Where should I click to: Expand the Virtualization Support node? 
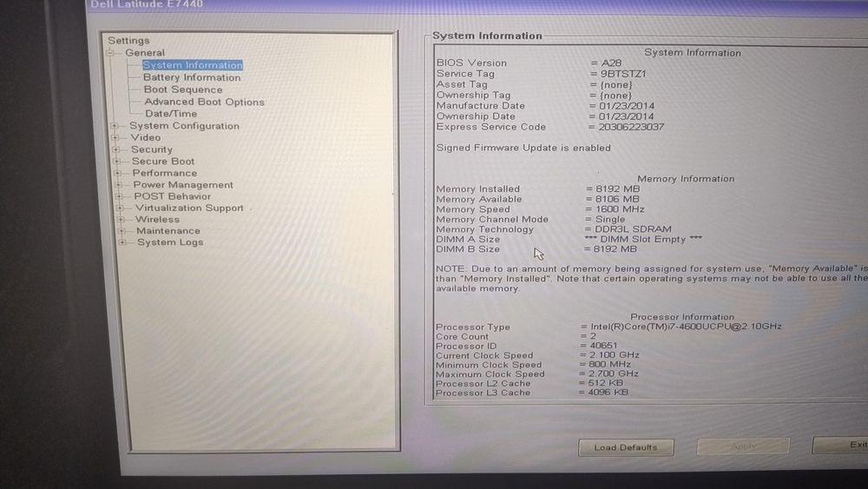click(x=120, y=208)
